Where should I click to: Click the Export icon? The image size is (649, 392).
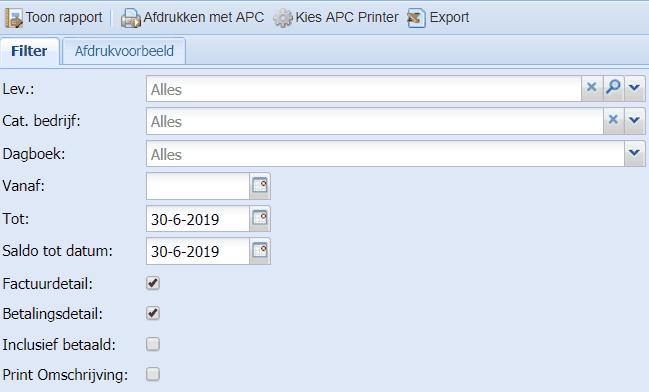416,18
